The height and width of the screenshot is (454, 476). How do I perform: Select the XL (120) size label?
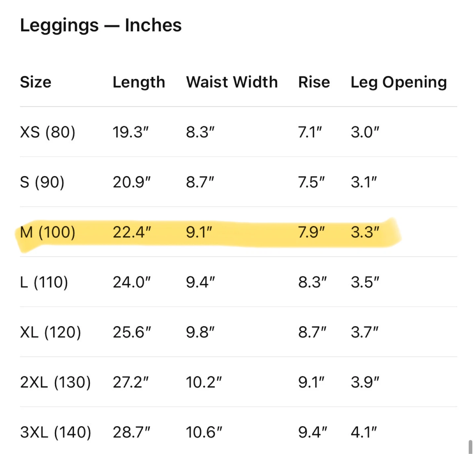(x=51, y=332)
